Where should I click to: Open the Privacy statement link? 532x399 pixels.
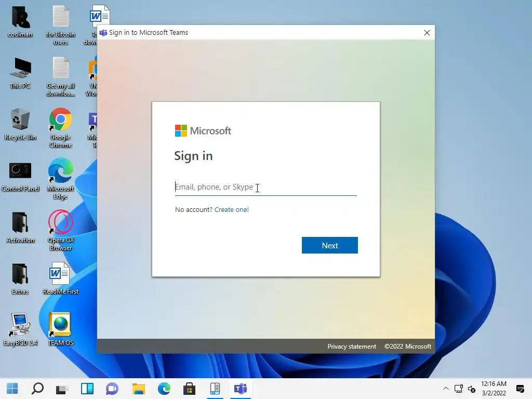[352, 347]
